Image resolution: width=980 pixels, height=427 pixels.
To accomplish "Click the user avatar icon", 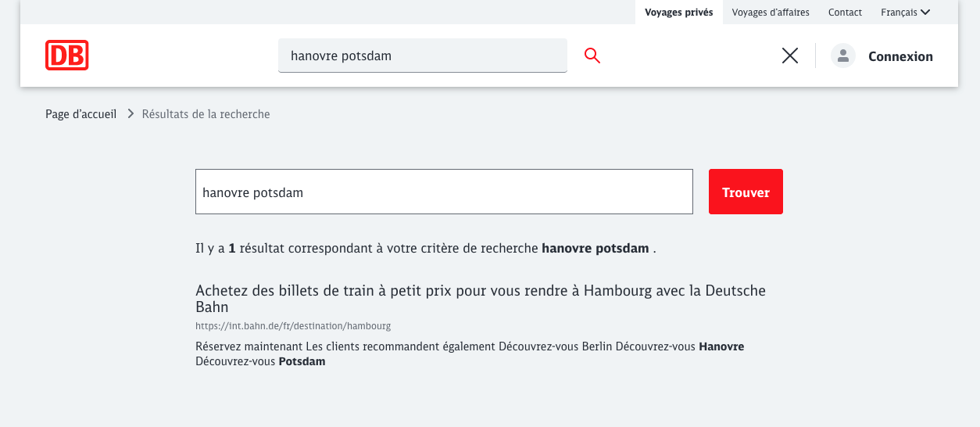I will tap(842, 56).
